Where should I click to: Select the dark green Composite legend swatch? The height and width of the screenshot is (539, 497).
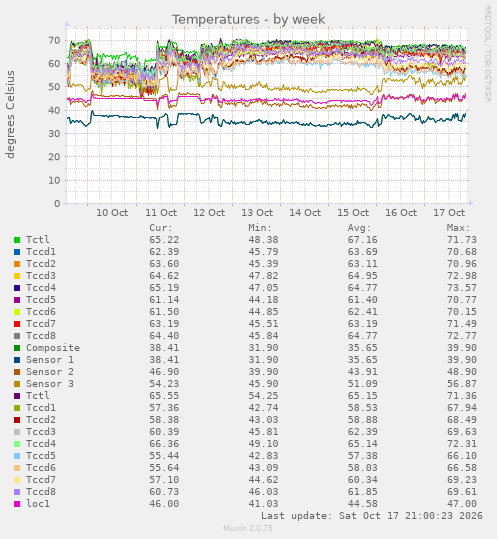tap(17, 348)
